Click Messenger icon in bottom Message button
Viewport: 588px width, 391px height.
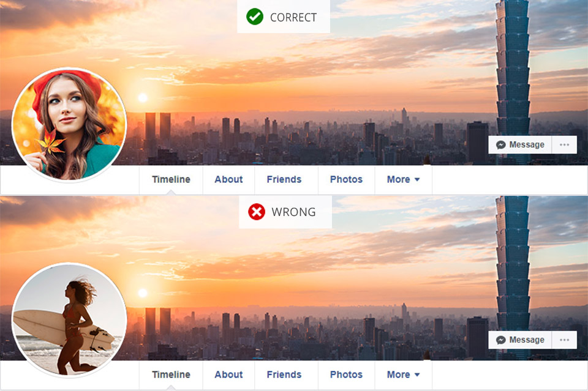coord(500,340)
